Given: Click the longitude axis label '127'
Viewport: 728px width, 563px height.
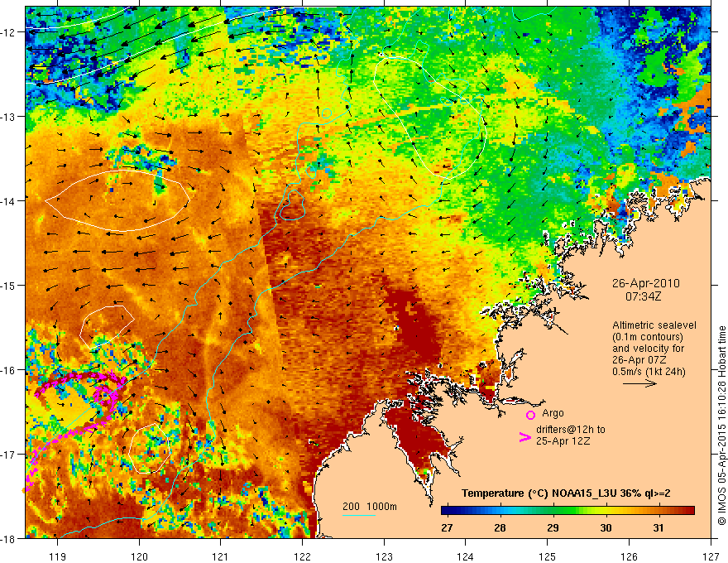Looking at the screenshot, I should (x=711, y=556).
